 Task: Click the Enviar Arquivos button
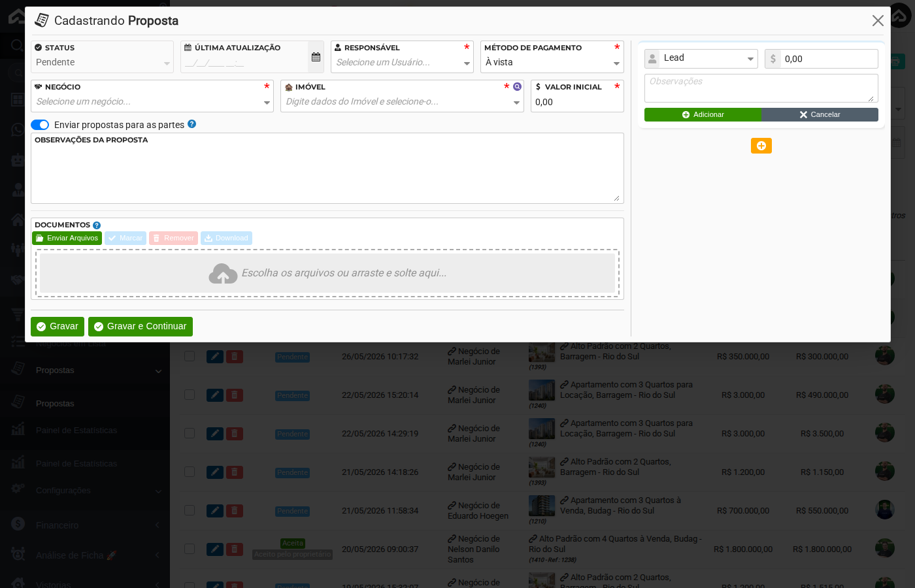[67, 238]
